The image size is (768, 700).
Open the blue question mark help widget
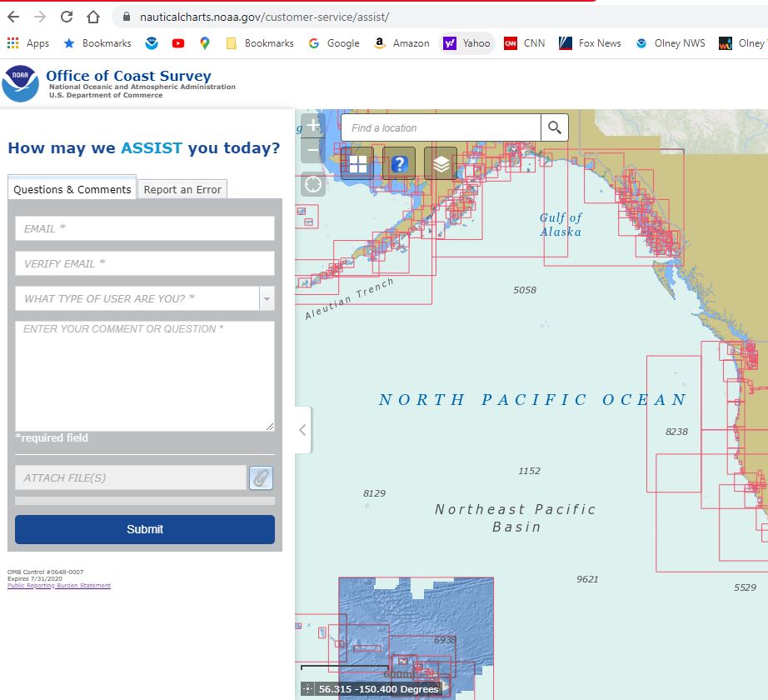(x=399, y=164)
